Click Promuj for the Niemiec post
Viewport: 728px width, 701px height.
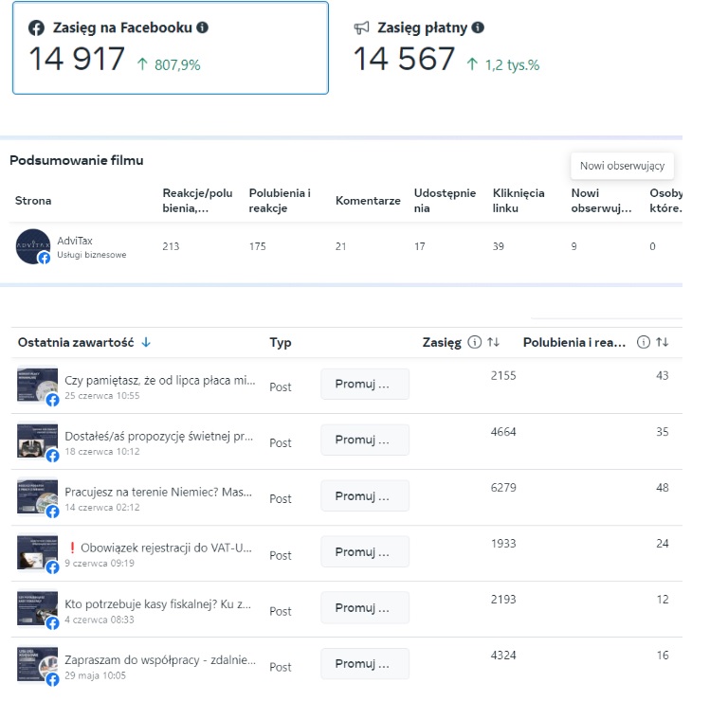point(365,496)
